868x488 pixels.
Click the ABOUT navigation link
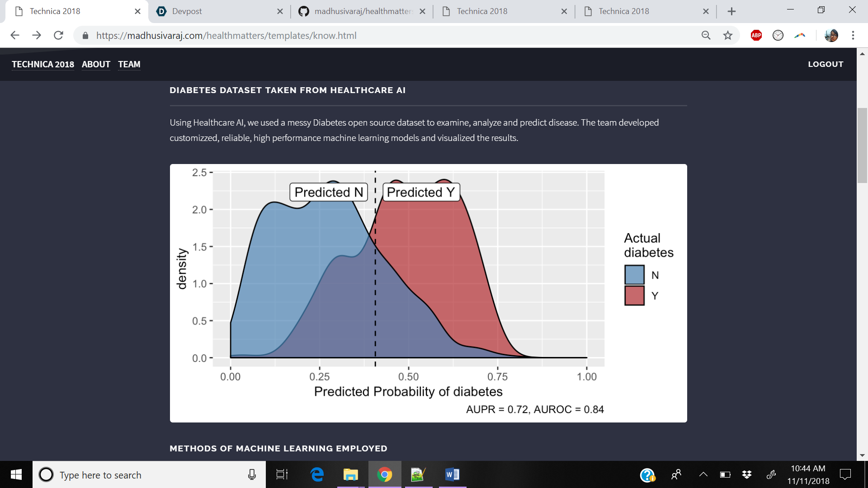click(x=96, y=64)
